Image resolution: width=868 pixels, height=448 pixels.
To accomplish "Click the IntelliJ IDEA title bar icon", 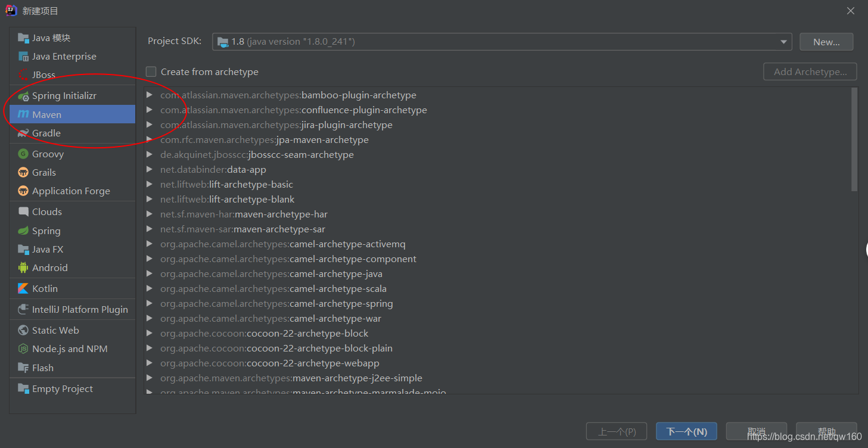I will coord(11,11).
